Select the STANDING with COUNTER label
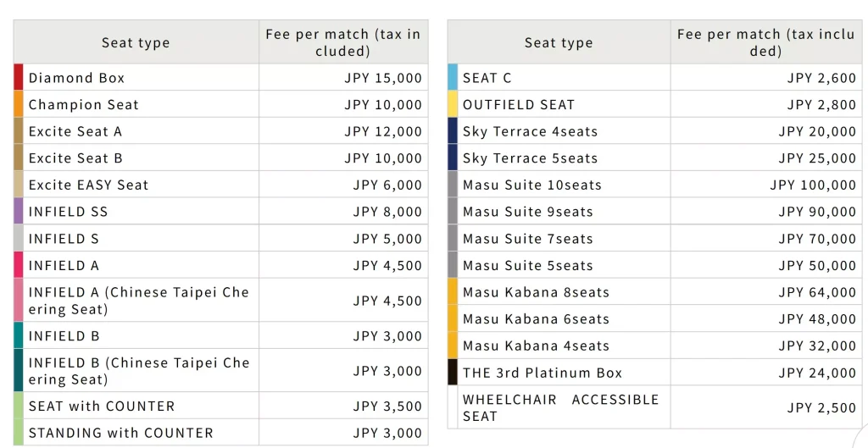Image resolution: width=868 pixels, height=448 pixels. point(121,433)
